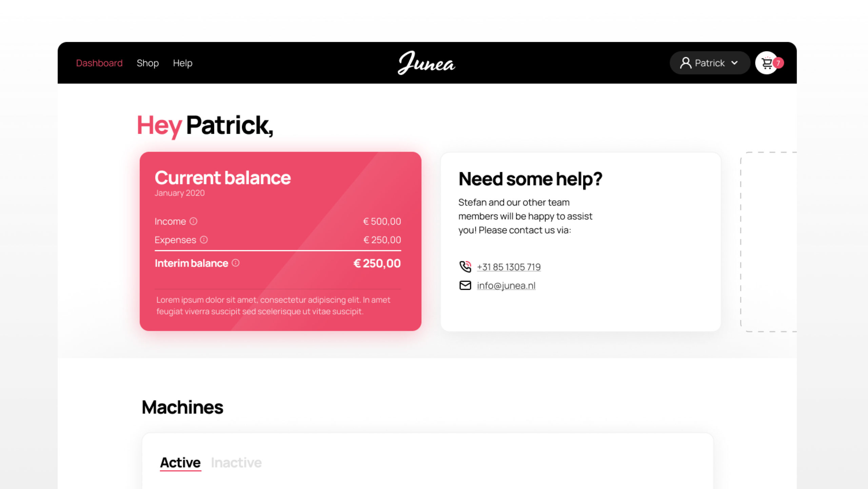Open the shopping cart icon
The image size is (868, 489).
767,63
